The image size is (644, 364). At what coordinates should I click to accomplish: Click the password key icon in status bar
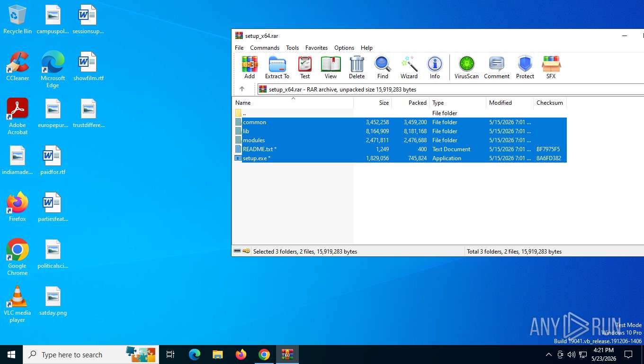point(246,251)
